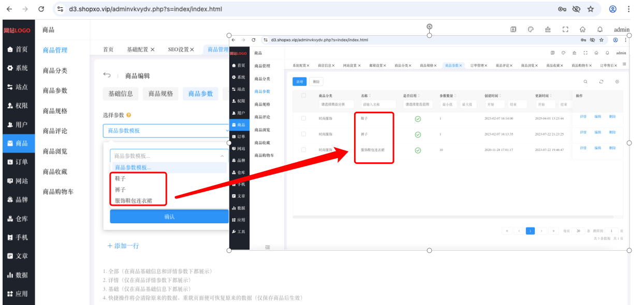
Task: Switch to the SEO设置 page tab
Action: tap(181, 50)
